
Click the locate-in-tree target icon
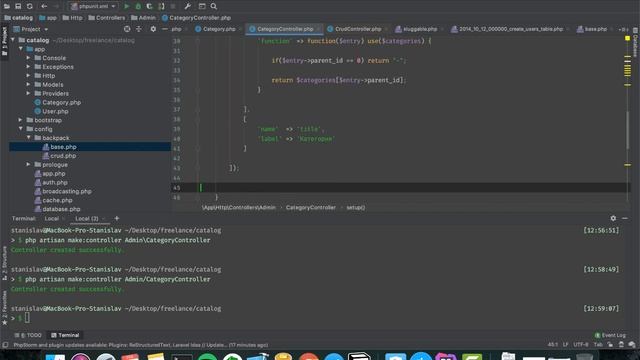(x=127, y=29)
